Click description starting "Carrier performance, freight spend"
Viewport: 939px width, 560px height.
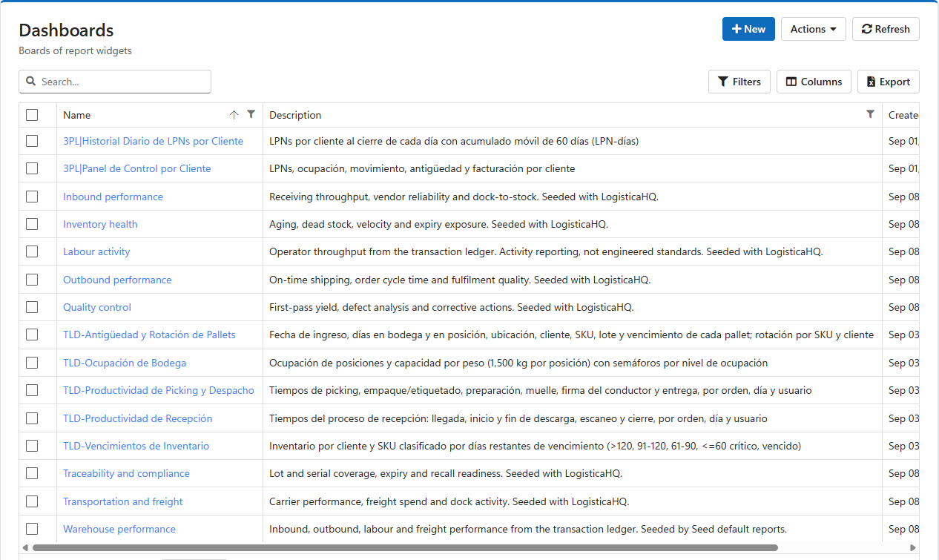pos(449,501)
